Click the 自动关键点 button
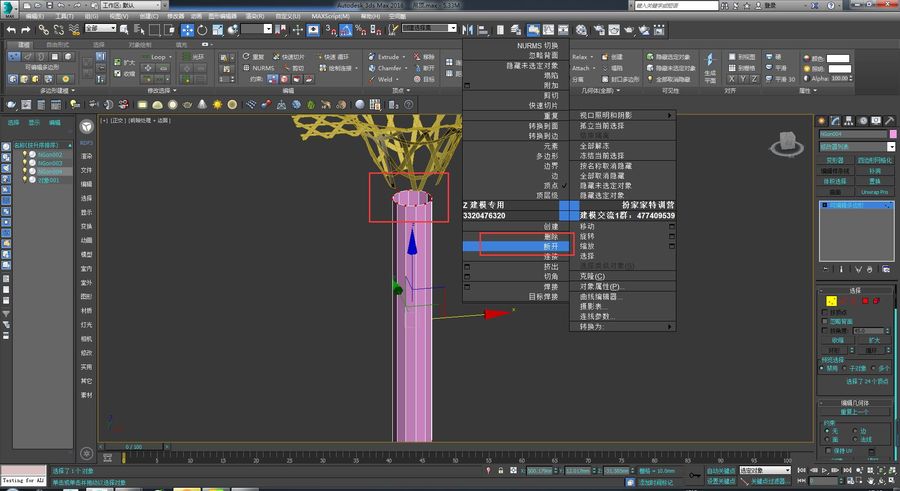 721,471
